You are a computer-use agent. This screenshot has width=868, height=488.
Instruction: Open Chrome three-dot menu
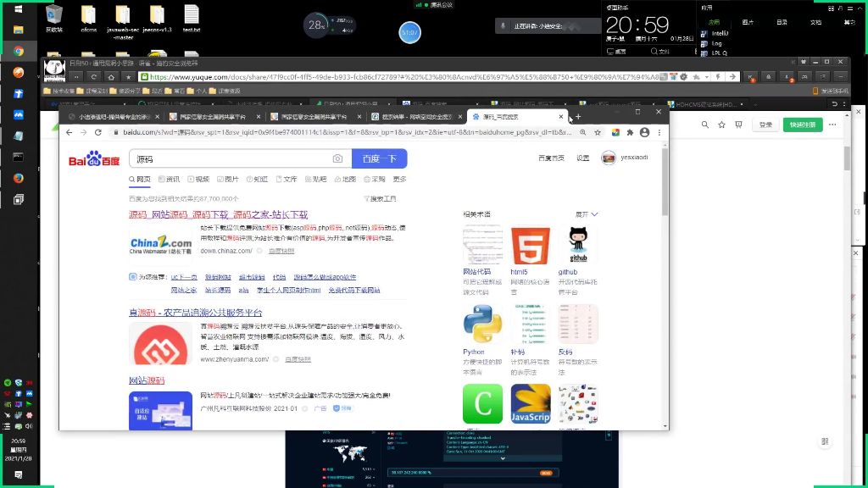point(659,132)
